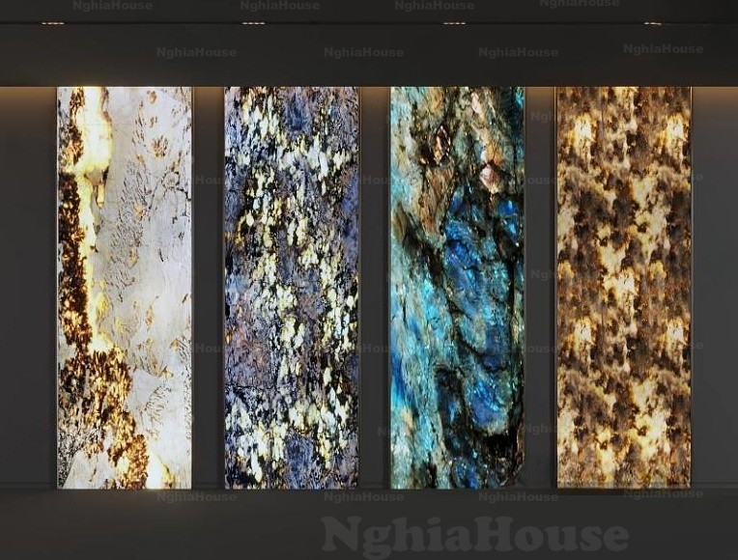738x560 pixels.
Task: Click the top-left NghiaHouse watermark text
Action: 112,6
